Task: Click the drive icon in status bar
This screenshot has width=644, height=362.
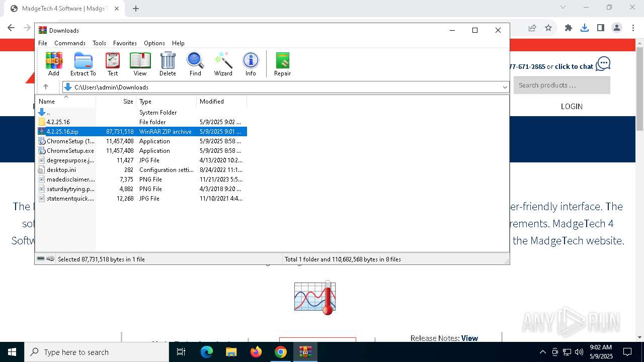Action: click(41, 259)
